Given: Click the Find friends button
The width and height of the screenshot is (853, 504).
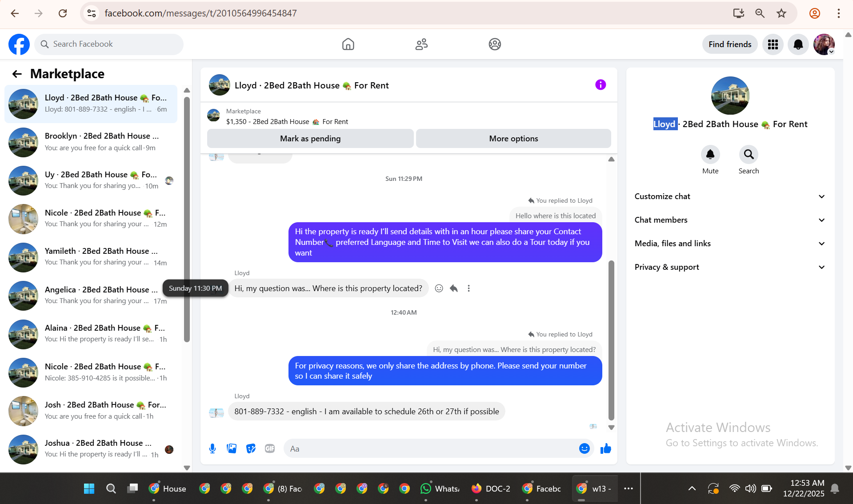Looking at the screenshot, I should tap(730, 44).
